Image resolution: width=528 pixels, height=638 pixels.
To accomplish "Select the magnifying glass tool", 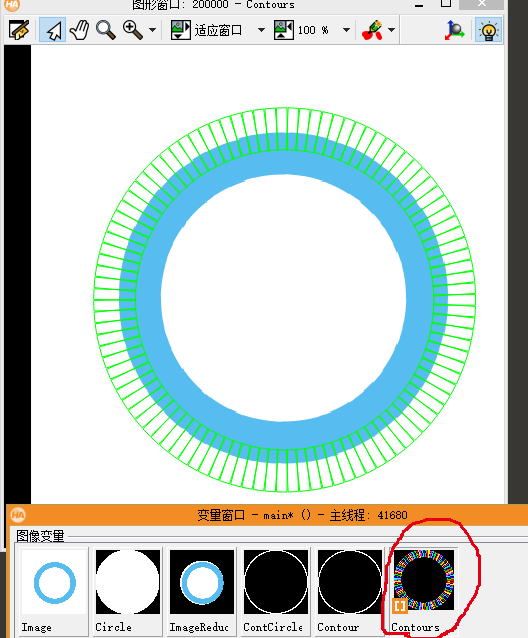I will 106,30.
